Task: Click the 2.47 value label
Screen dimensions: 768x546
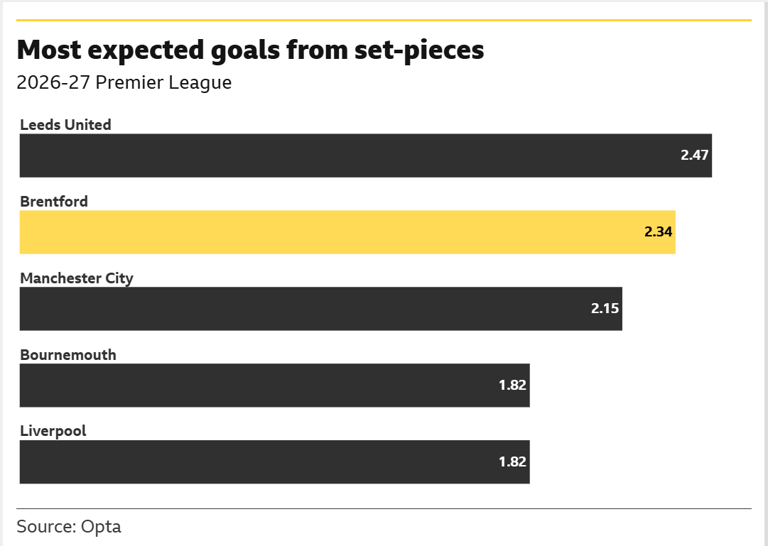Action: click(x=694, y=155)
